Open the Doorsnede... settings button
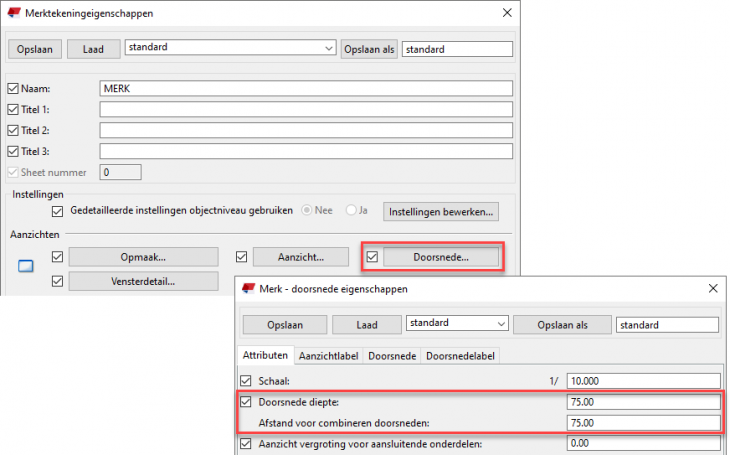Viewport: 730px width, 455px height. coord(441,257)
